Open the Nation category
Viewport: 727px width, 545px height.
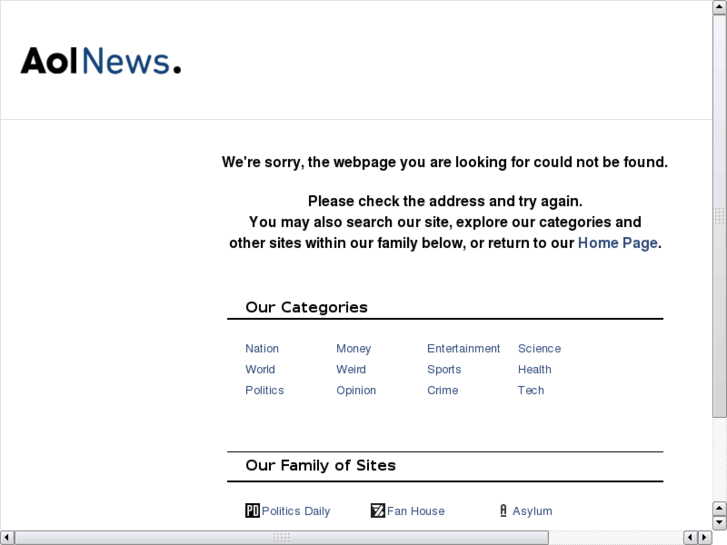(x=262, y=348)
